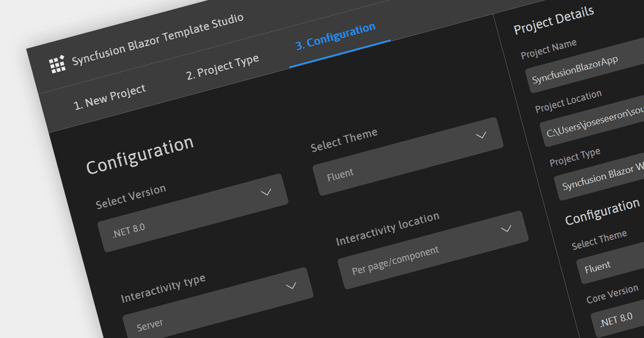Click the Core Version label
The image size is (644, 338).
[612, 294]
